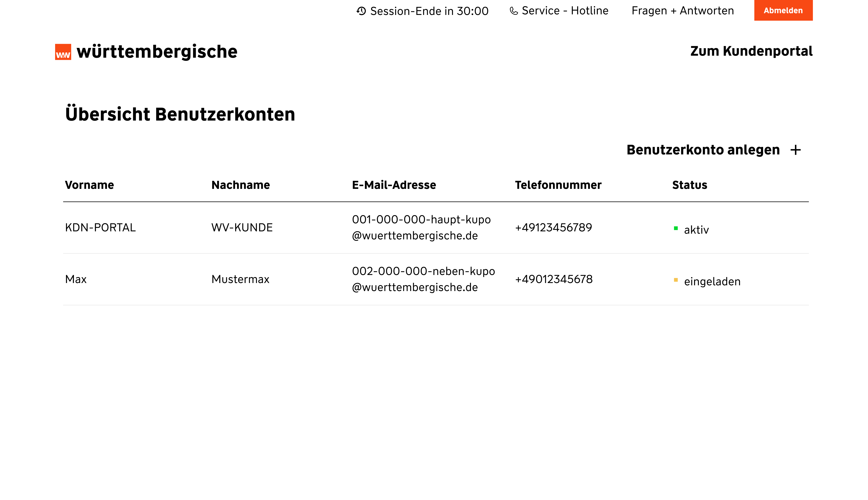The height and width of the screenshot is (500, 868).
Task: Click the W&W orange logo icon
Action: pos(63,52)
